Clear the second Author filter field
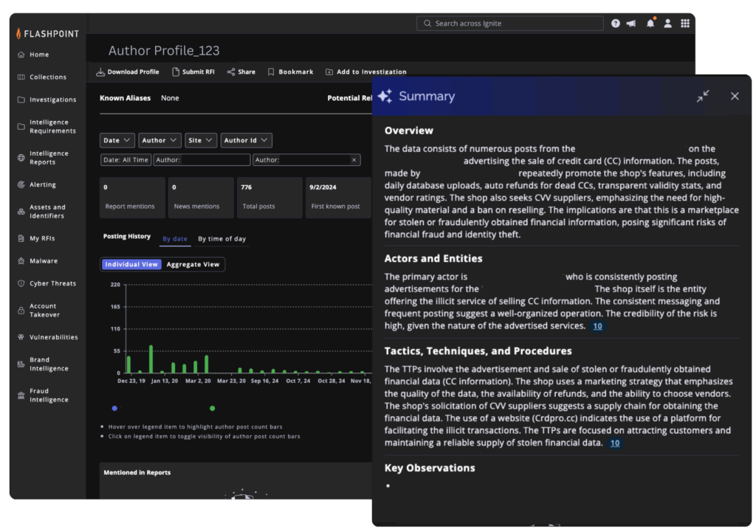 [x=354, y=160]
